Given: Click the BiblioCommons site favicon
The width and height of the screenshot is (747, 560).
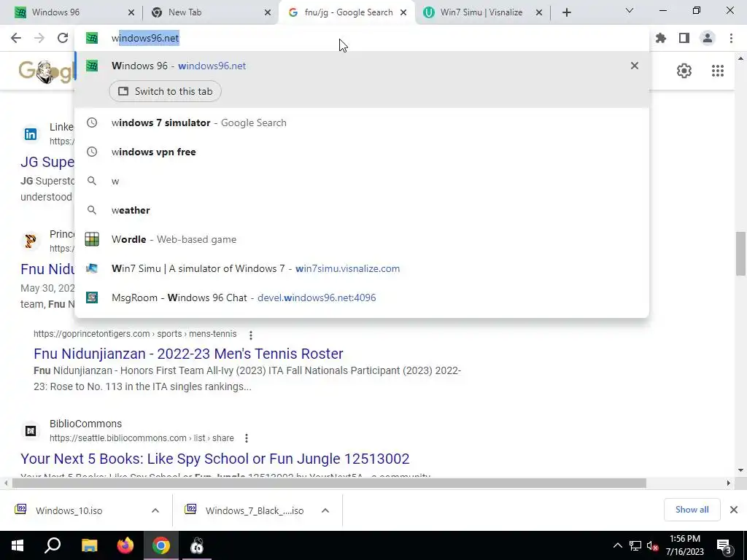Looking at the screenshot, I should coord(31,431).
